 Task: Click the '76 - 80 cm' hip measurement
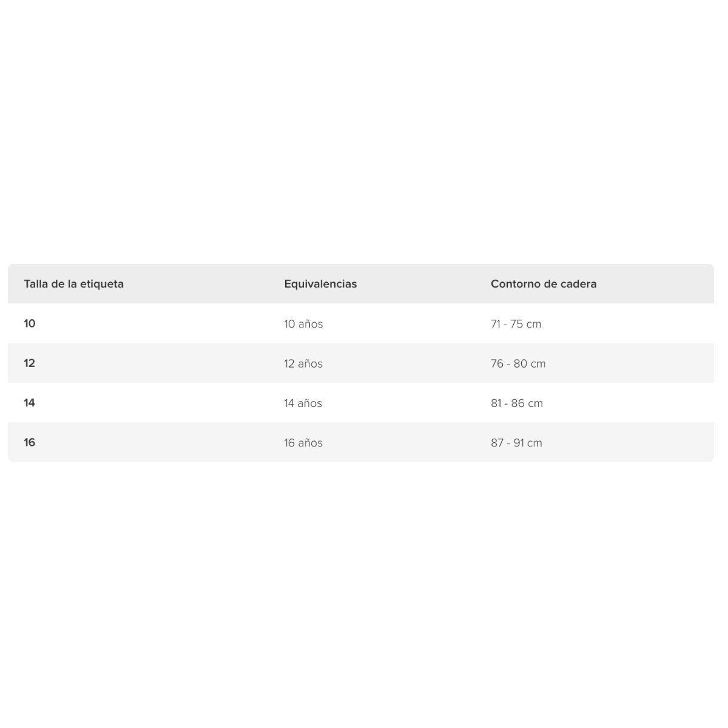(x=518, y=364)
